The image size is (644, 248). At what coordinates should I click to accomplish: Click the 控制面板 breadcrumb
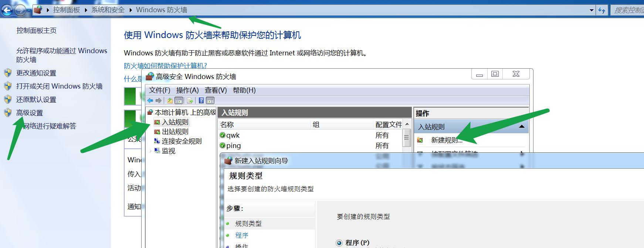pos(67,10)
